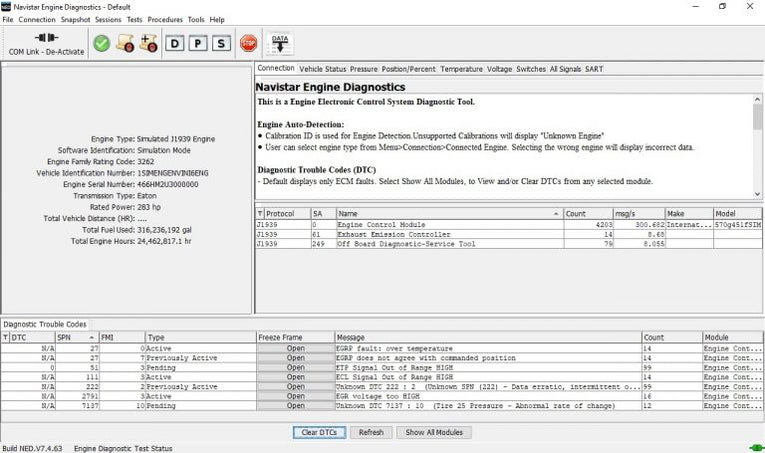765x453 pixels.
Task: Switch to the Temperature tab
Action: [x=462, y=69]
